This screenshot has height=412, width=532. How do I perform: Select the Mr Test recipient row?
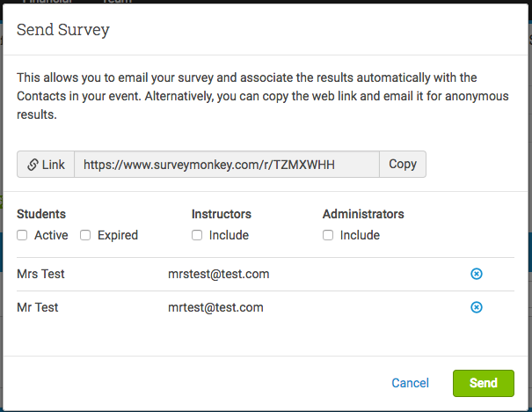point(266,307)
